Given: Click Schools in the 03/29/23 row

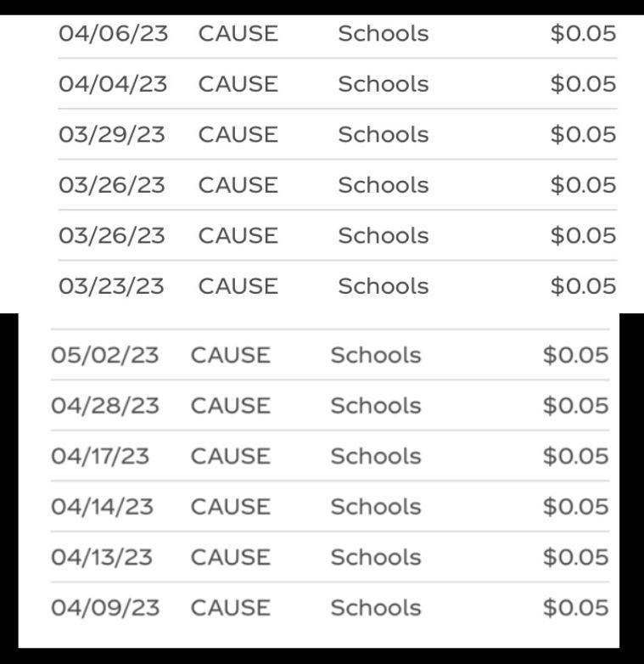Looking at the screenshot, I should pos(383,135).
